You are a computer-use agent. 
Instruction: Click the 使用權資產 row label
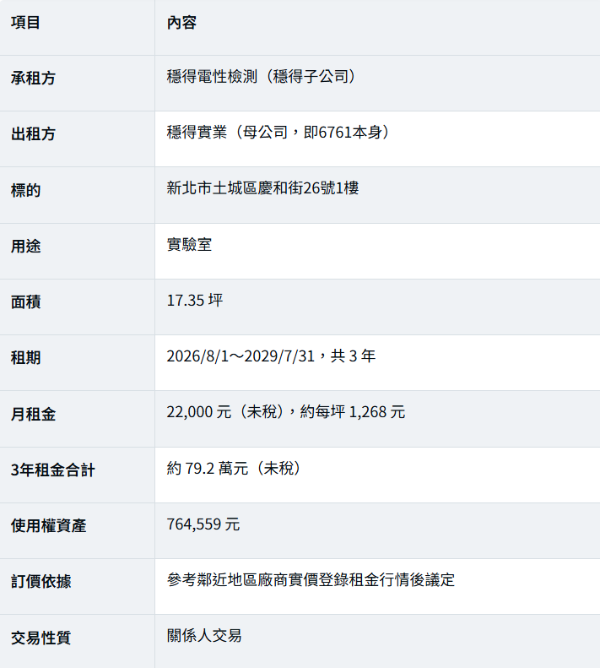[49, 526]
